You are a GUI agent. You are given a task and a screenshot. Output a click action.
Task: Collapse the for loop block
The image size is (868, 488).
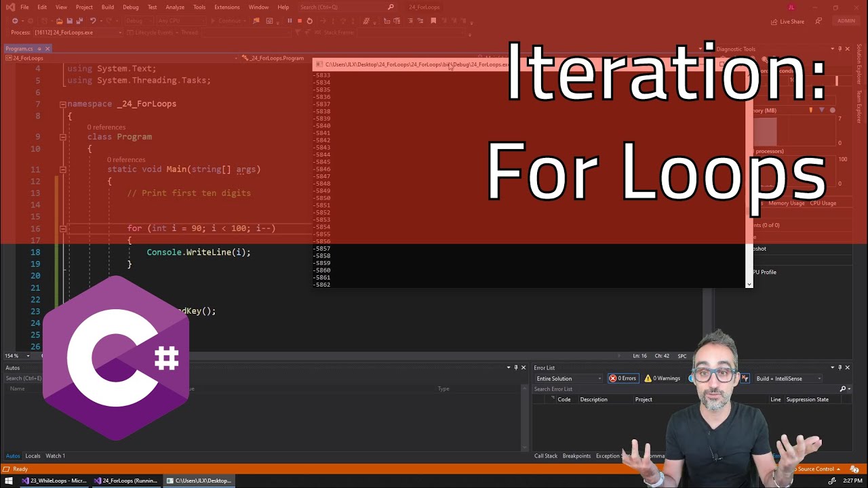coord(62,229)
